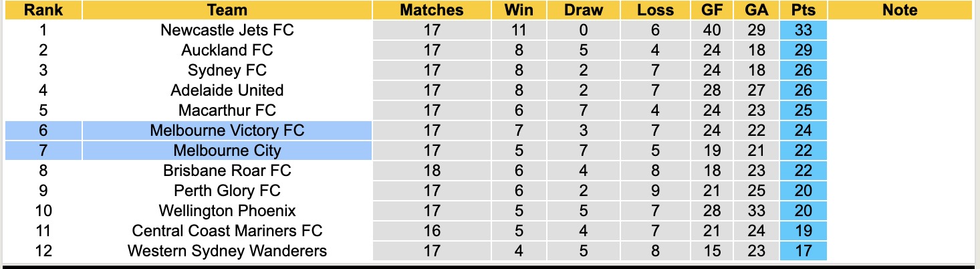Click Newcastle Jets' 33 points cell
The height and width of the screenshot is (269, 980).
point(803,30)
